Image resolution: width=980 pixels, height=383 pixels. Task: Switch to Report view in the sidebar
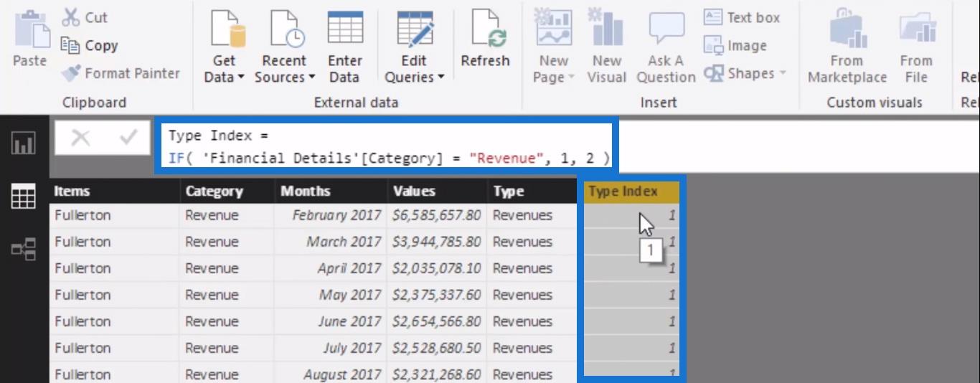(24, 145)
